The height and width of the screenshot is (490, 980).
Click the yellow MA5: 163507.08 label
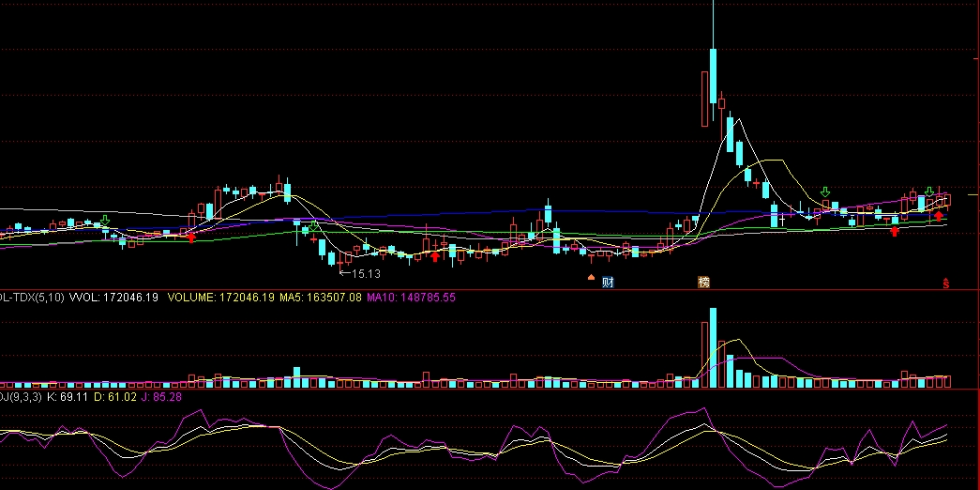click(320, 298)
